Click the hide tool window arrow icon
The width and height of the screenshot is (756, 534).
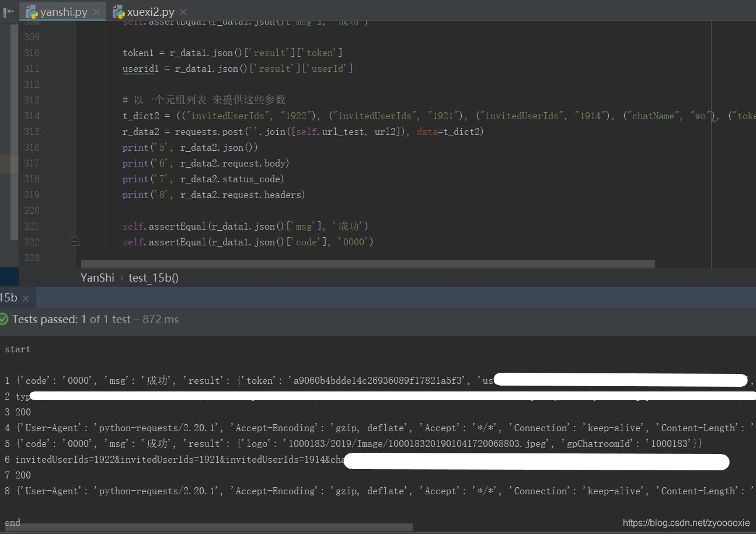coord(8,12)
